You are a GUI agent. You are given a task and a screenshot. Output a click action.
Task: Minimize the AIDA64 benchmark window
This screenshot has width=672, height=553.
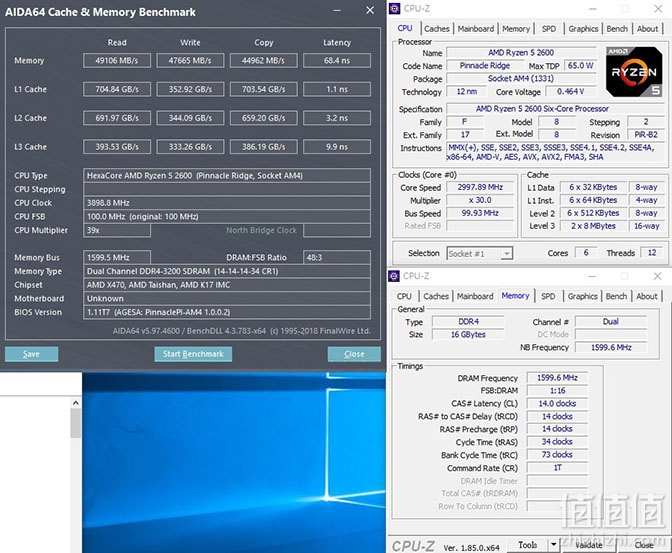(337, 10)
